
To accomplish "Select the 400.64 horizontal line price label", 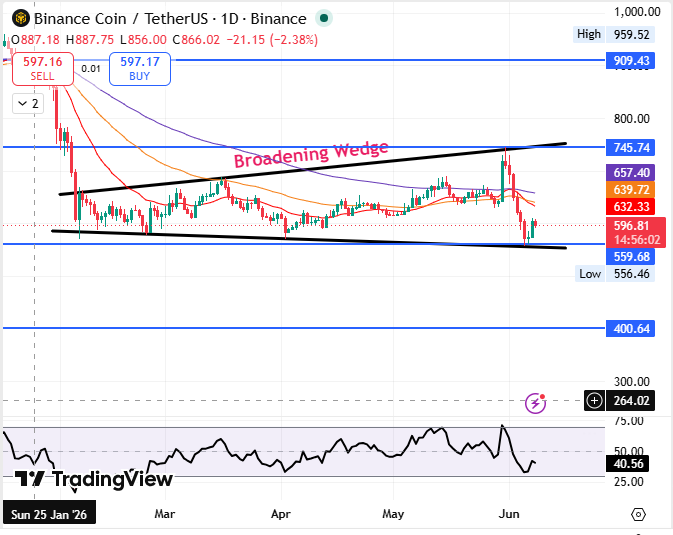I will [x=631, y=328].
